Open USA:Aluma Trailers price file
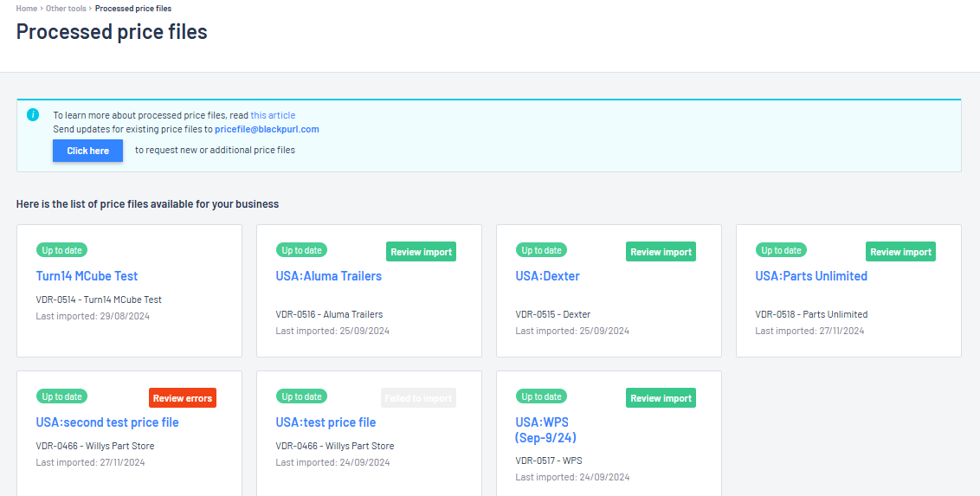The image size is (980, 496). pos(329,275)
